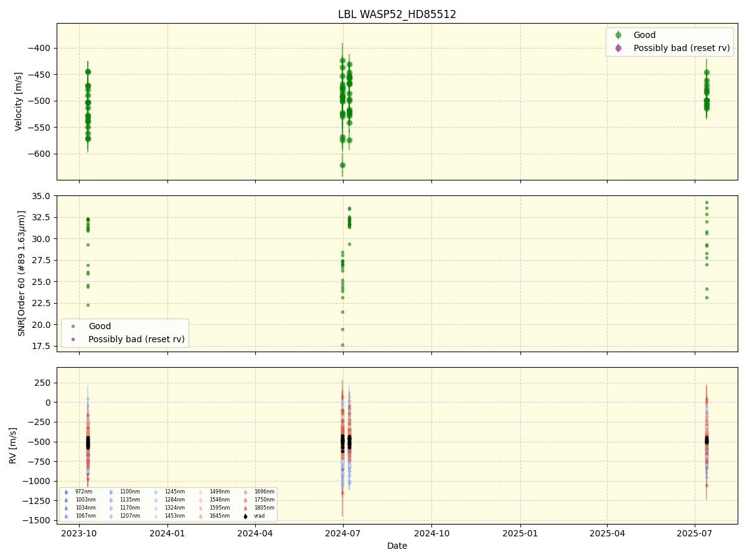This screenshot has width=747, height=560.
Task: Click the green Good marker in the SNR legend
Action: pyautogui.click(x=73, y=326)
